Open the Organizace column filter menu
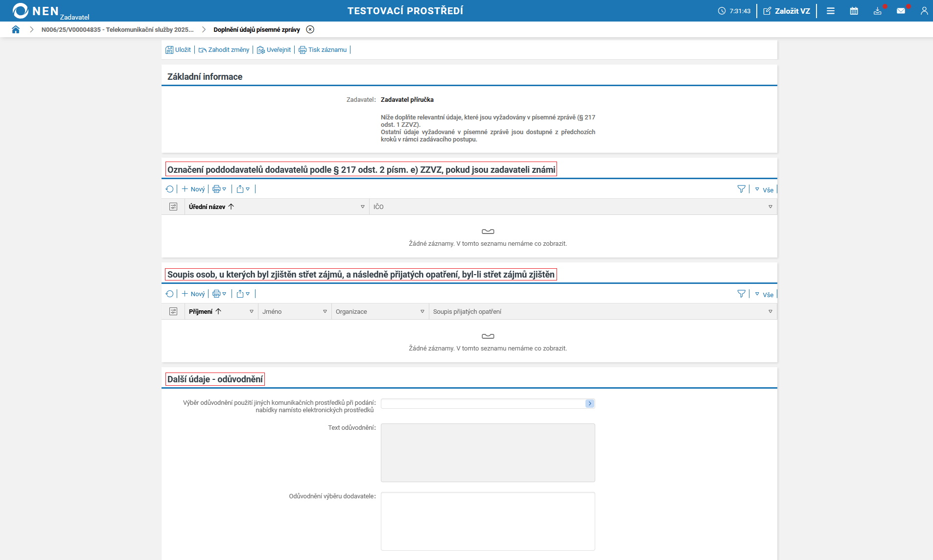This screenshot has width=933, height=560. point(422,311)
